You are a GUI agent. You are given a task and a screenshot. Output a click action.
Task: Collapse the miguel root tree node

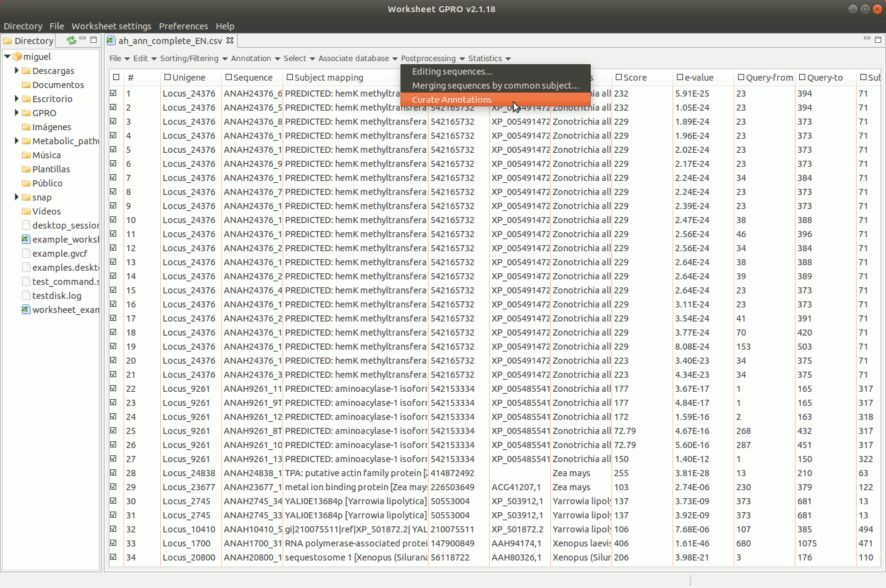coord(7,56)
